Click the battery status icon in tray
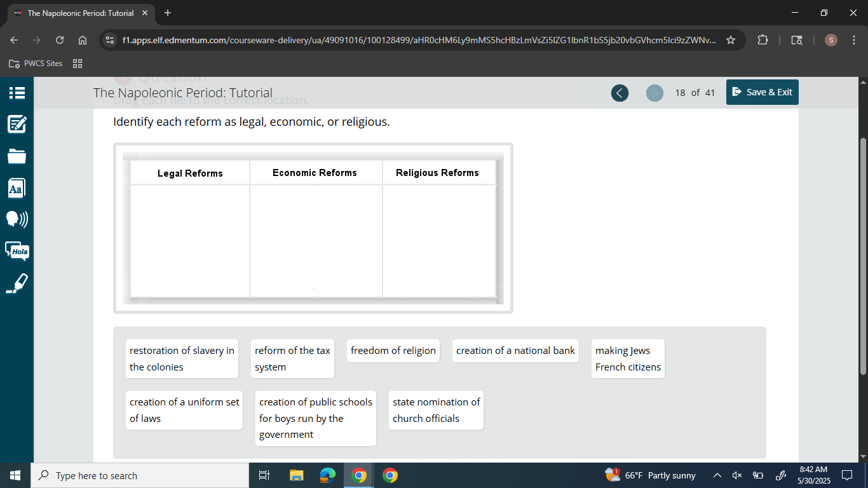The height and width of the screenshot is (488, 868). pos(758,475)
